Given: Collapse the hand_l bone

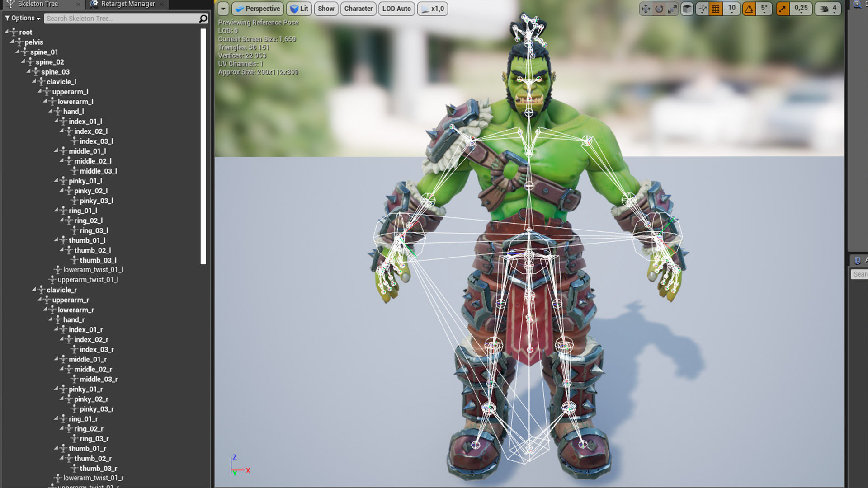Looking at the screenshot, I should tap(51, 111).
